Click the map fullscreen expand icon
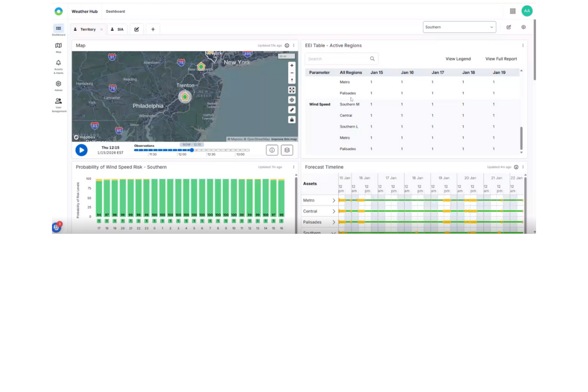This screenshot has height=392, width=588. (292, 90)
